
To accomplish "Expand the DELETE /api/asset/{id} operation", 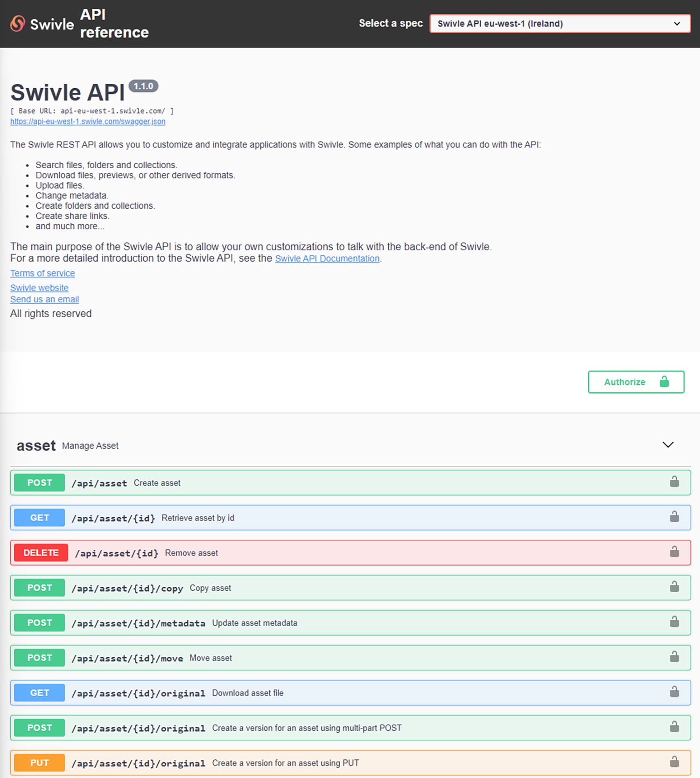I will (350, 552).
